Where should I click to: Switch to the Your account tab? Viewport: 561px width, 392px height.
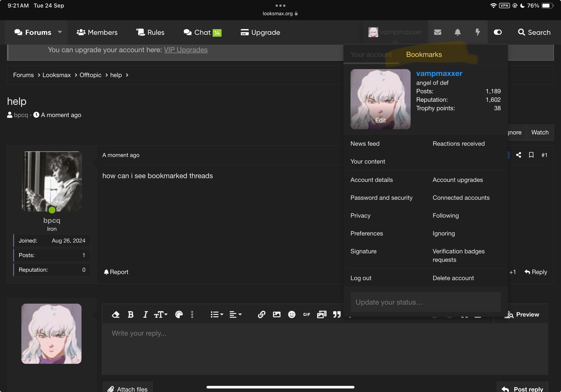pyautogui.click(x=371, y=55)
